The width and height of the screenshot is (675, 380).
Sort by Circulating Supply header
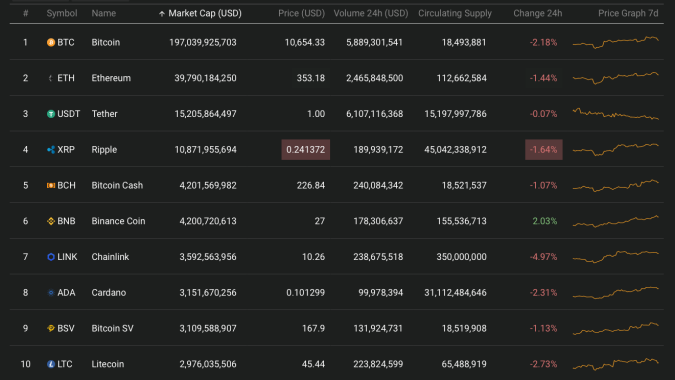coord(455,13)
